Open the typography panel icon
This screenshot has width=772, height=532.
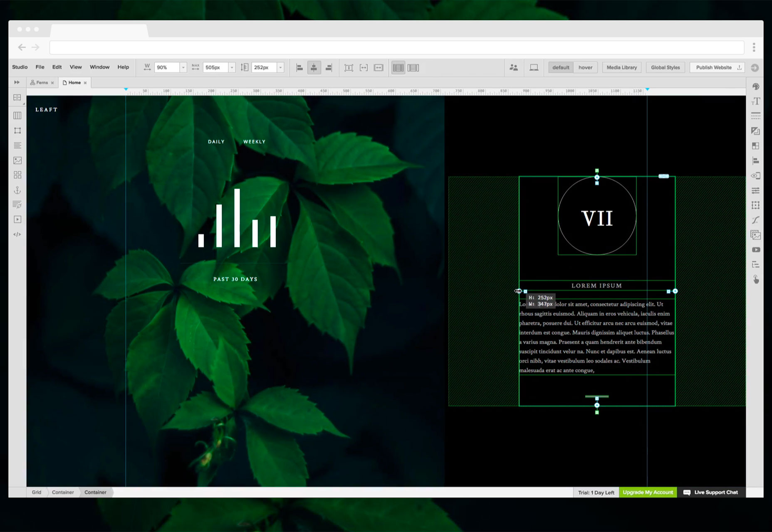pos(756,101)
